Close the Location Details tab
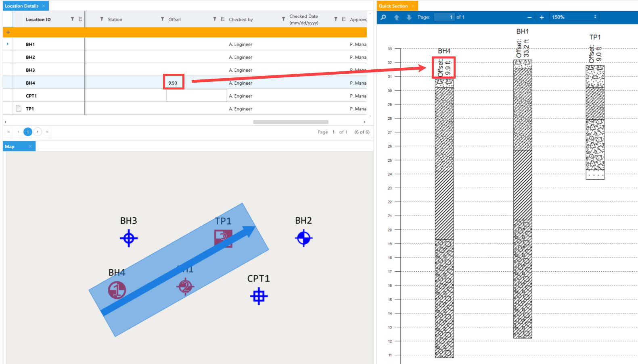Viewport: 638px width, 364px height. point(44,6)
